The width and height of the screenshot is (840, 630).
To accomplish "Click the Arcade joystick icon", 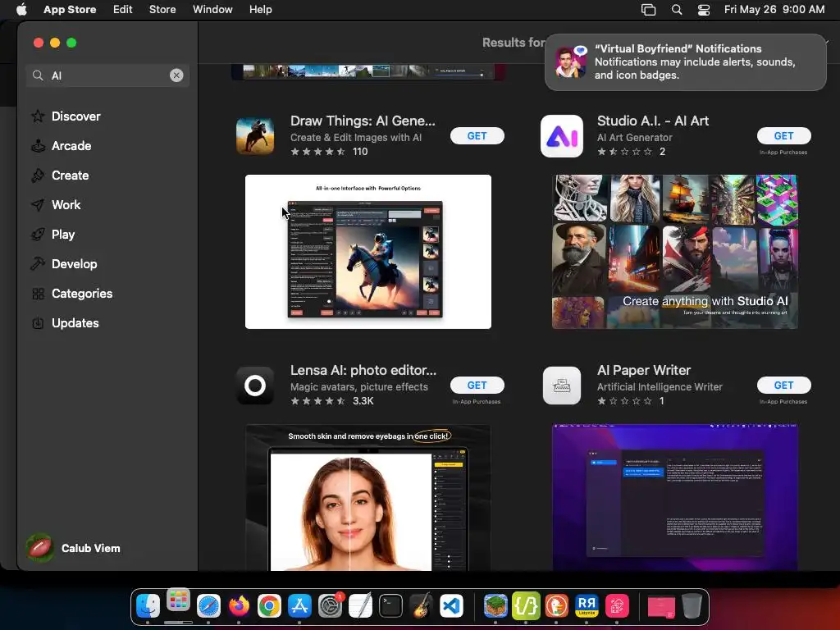I will click(x=38, y=146).
